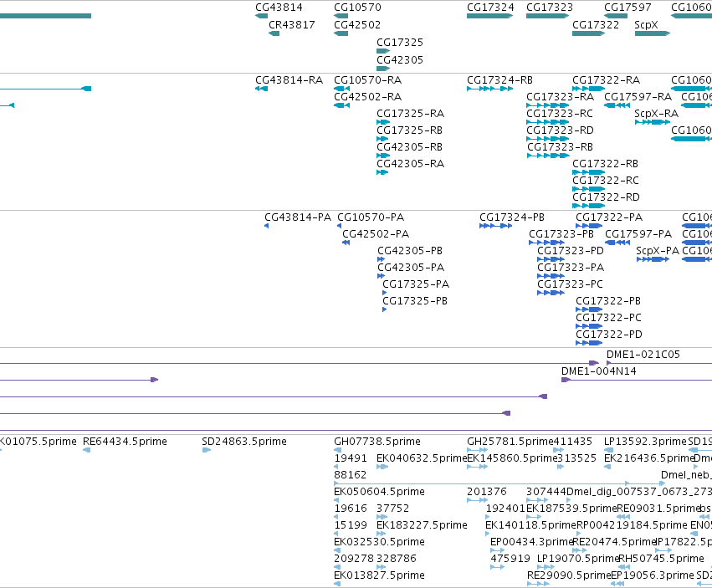This screenshot has height=588, width=712.
Task: Select the CG17597 gene label
Action: point(627,8)
